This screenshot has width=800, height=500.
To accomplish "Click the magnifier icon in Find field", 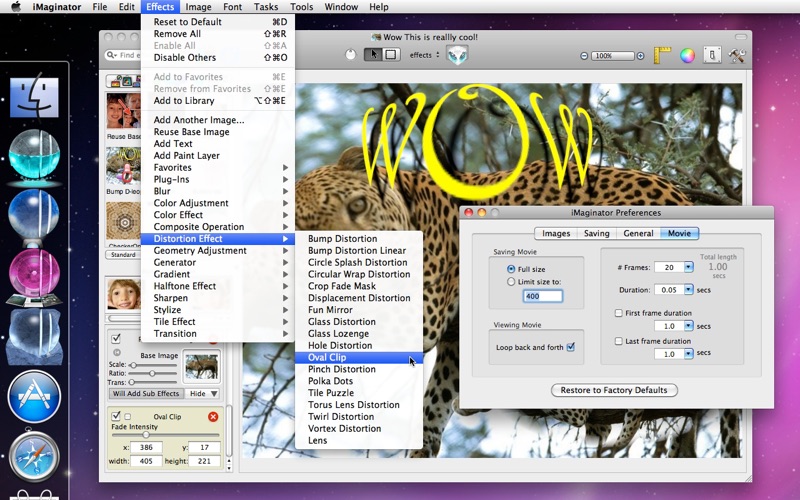I will tap(111, 55).
